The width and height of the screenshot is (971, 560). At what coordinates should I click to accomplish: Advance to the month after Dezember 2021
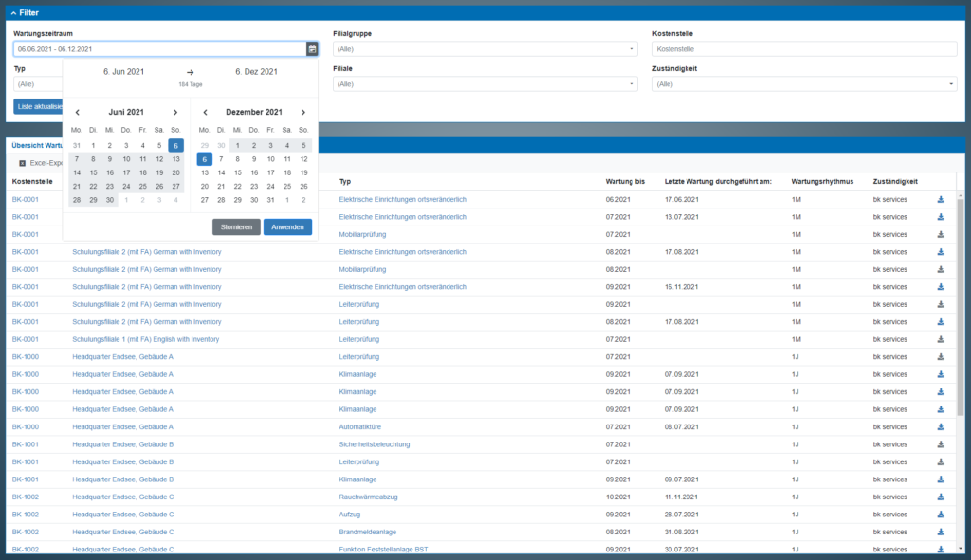303,112
